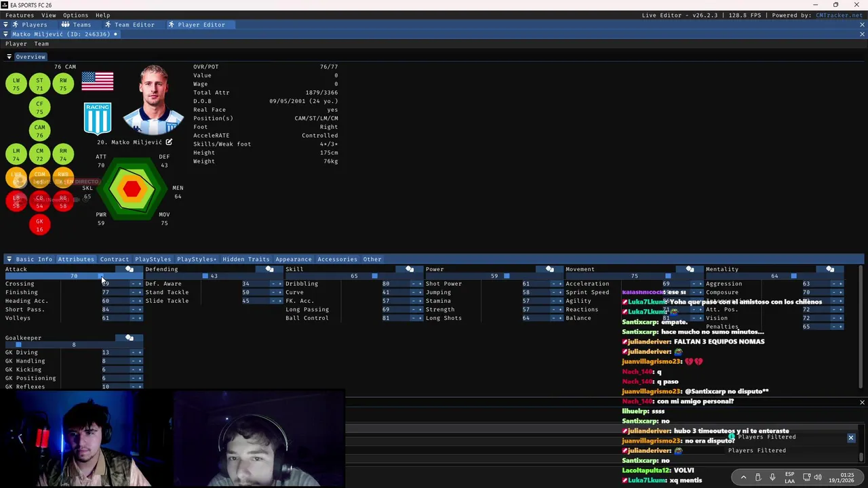Open the Help menu
This screenshot has width=868, height=488.
pos(103,15)
